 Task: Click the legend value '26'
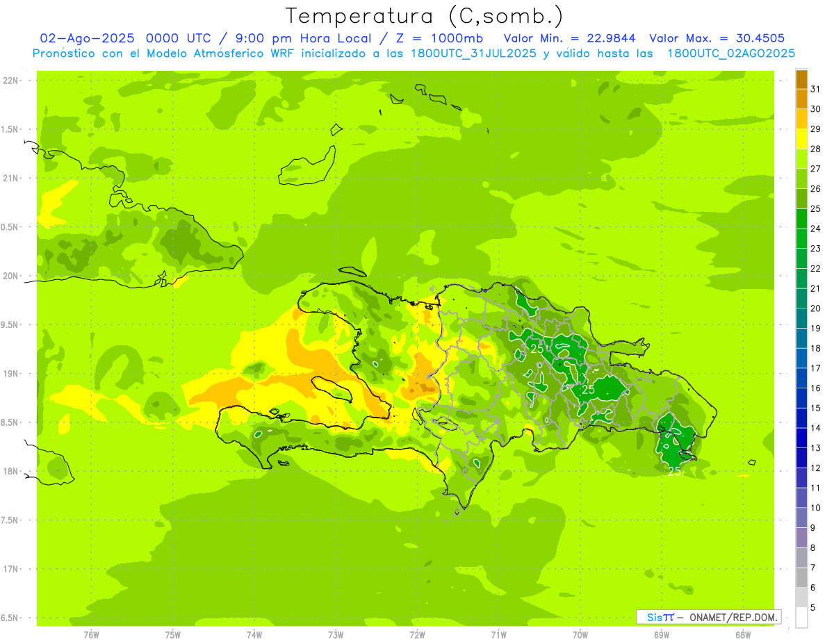pyautogui.click(x=815, y=189)
